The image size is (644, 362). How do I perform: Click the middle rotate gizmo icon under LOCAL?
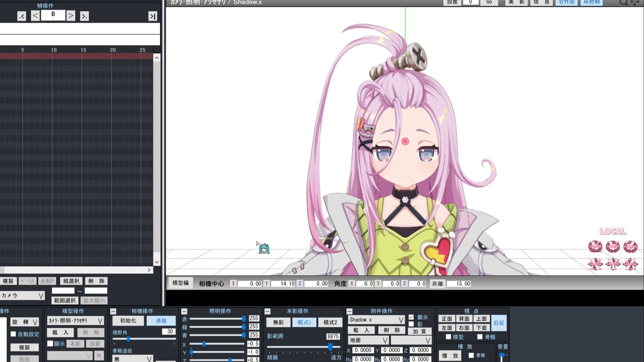point(613,247)
